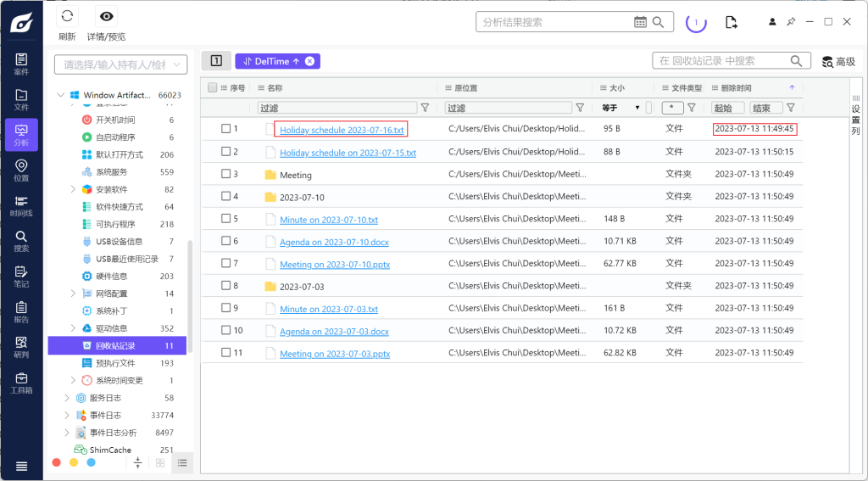Click the 高级 advanced search button
The width and height of the screenshot is (868, 481).
837,61
